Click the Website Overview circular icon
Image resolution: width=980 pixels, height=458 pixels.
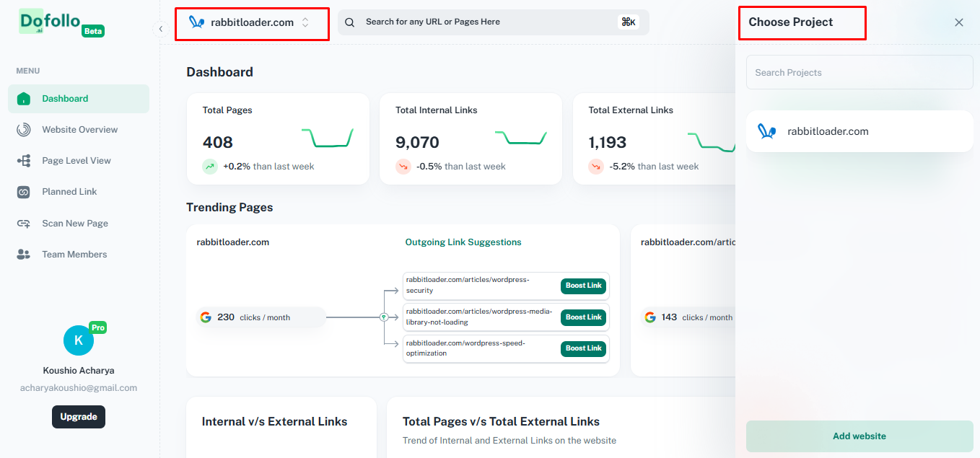[24, 130]
